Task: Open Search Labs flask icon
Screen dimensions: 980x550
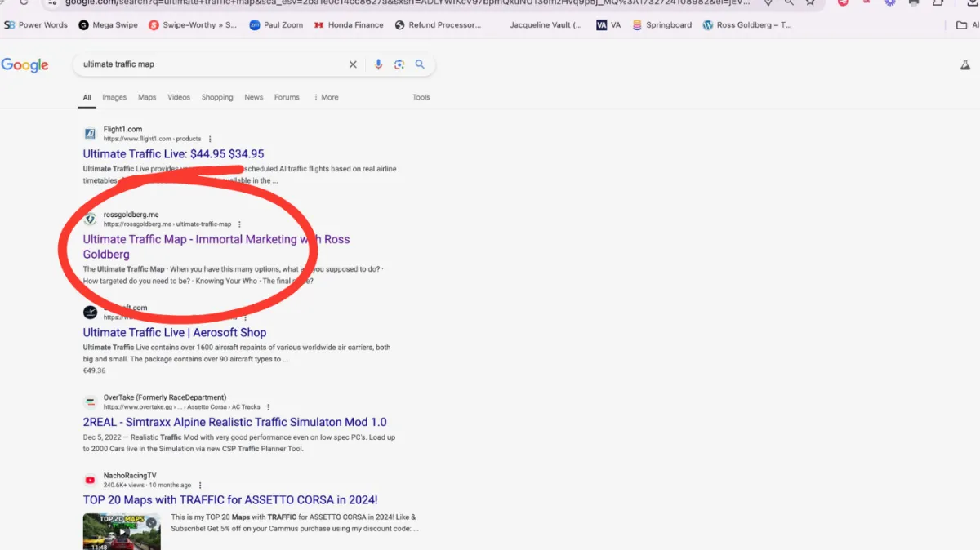Action: click(965, 65)
